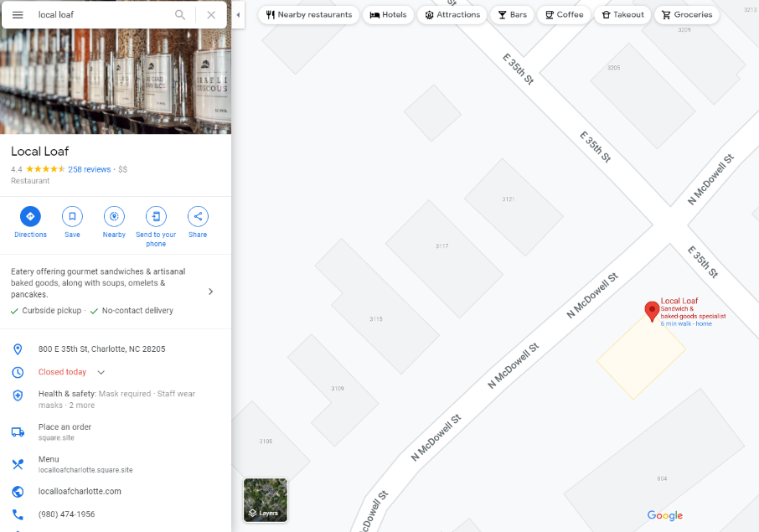Click address 800 E 35th St
Screen dimensions: 759x532
pos(101,349)
